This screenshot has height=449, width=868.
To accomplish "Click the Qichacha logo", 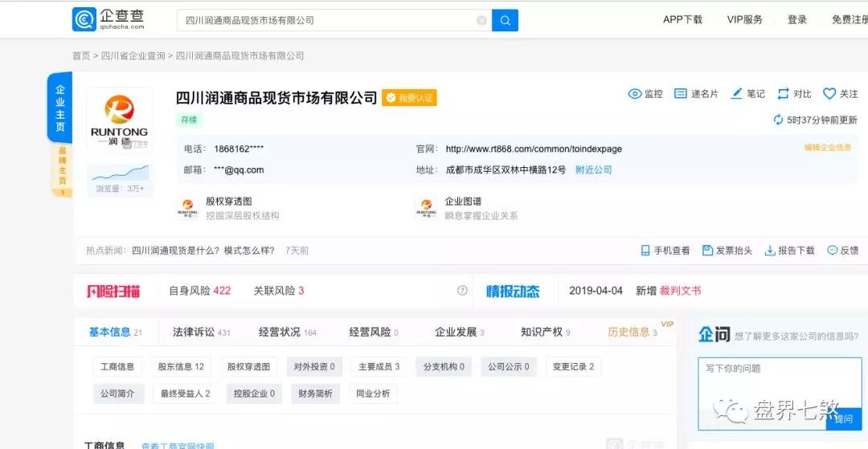I will tap(108, 19).
